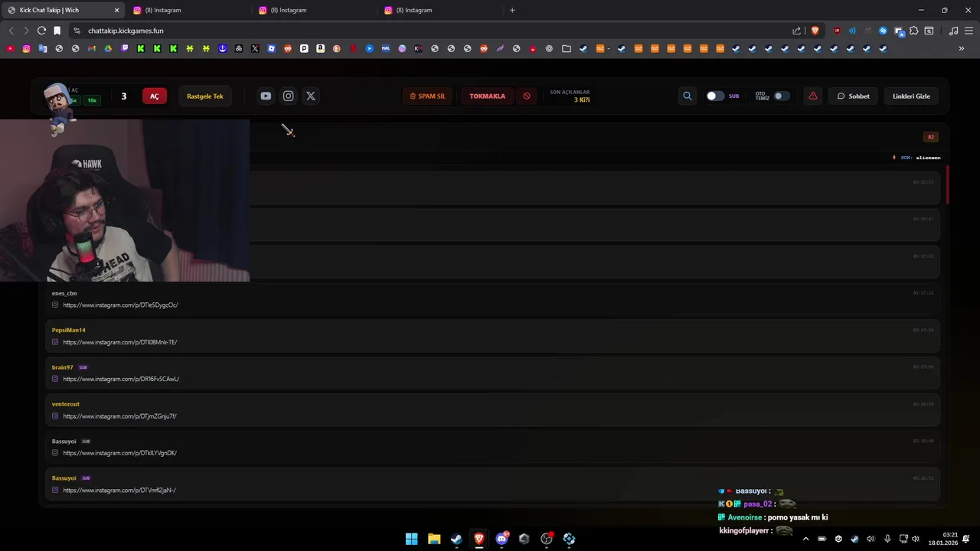The height and width of the screenshot is (551, 980).
Task: Click the page's red scrollbar thumb
Action: click(x=947, y=184)
